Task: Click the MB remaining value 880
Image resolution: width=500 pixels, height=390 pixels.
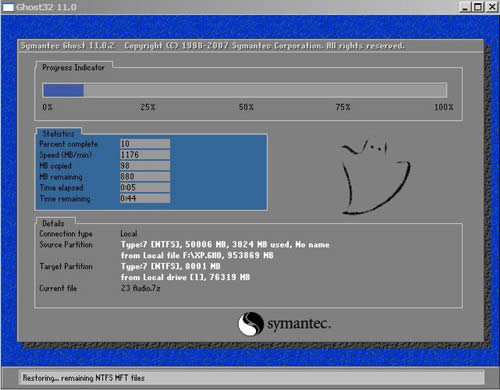Action: pyautogui.click(x=127, y=176)
